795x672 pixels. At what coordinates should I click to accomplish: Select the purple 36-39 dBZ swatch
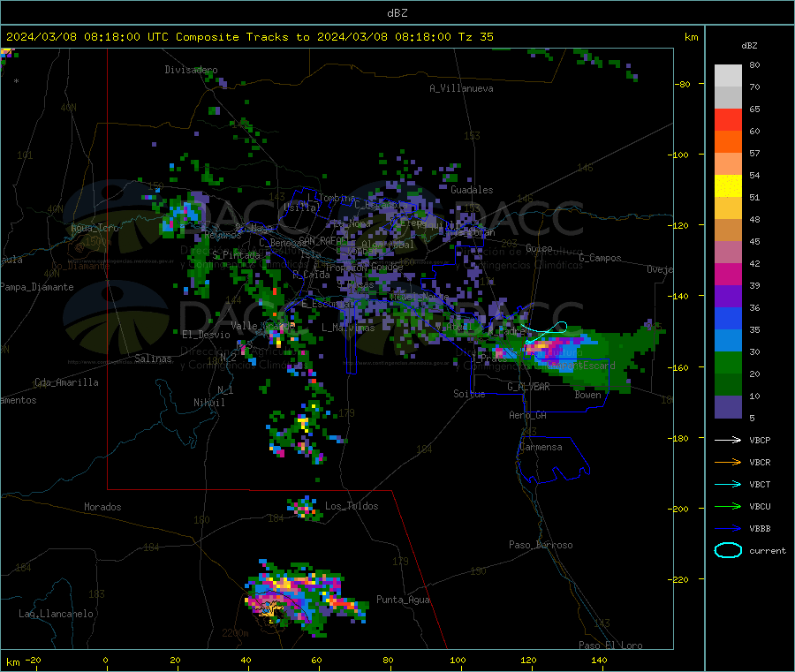(728, 297)
